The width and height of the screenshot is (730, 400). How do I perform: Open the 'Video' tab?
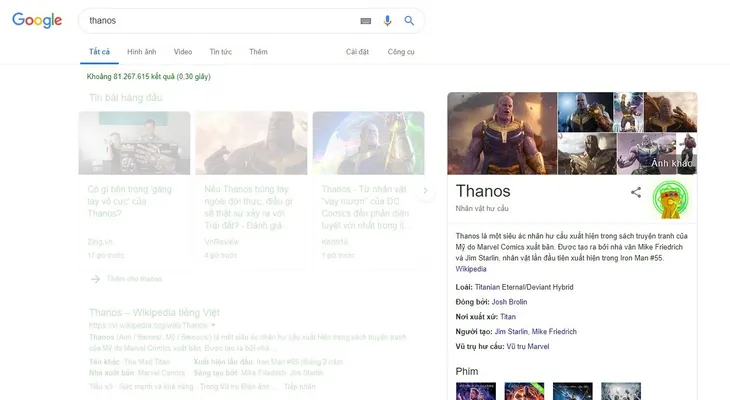182,52
